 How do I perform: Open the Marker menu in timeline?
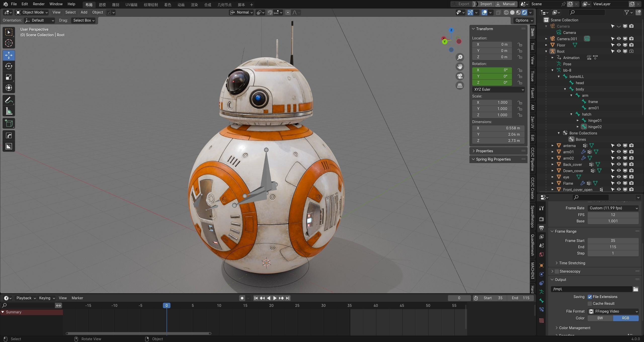77,298
